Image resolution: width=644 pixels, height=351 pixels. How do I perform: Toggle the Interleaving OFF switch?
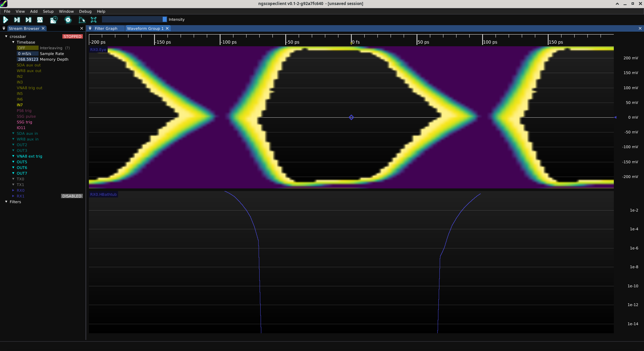(x=28, y=48)
